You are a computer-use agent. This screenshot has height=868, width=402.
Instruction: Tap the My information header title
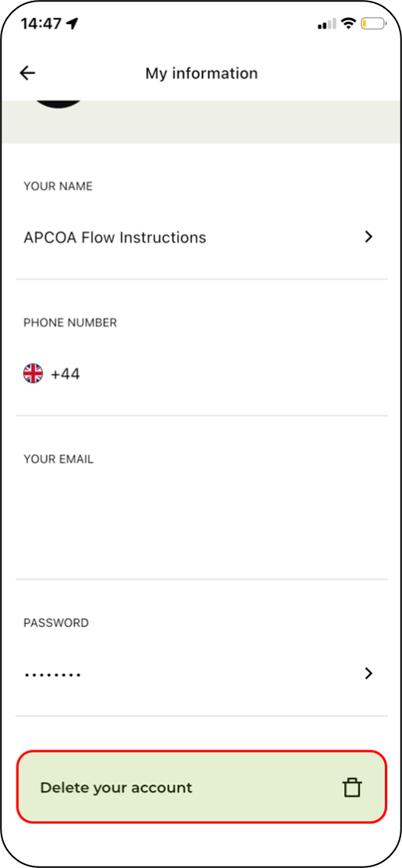[201, 73]
